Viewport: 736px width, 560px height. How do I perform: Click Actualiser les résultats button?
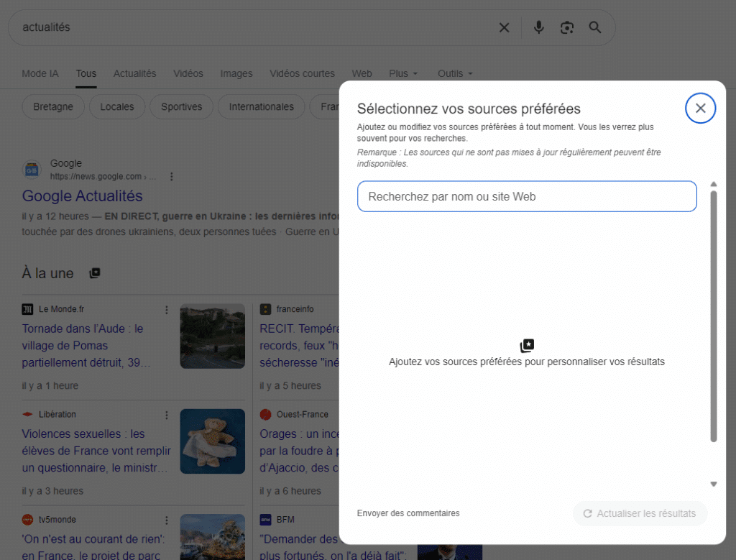tap(640, 513)
